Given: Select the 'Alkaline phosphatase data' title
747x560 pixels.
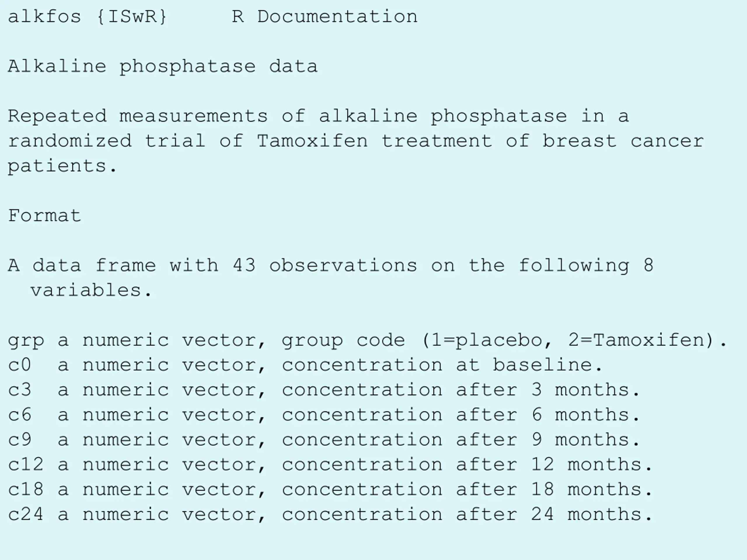Looking at the screenshot, I should coord(163,66).
